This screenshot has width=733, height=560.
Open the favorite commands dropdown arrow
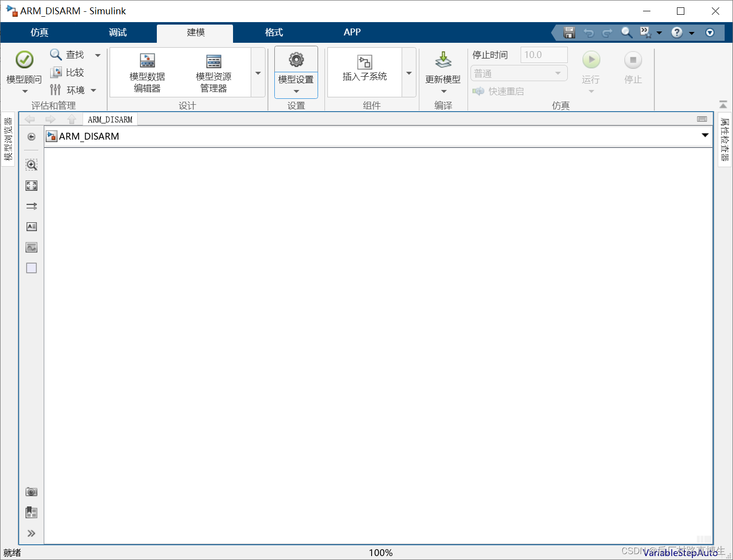click(659, 33)
